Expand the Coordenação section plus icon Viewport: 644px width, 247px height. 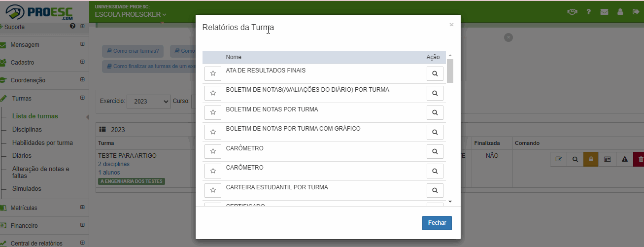pyautogui.click(x=82, y=80)
